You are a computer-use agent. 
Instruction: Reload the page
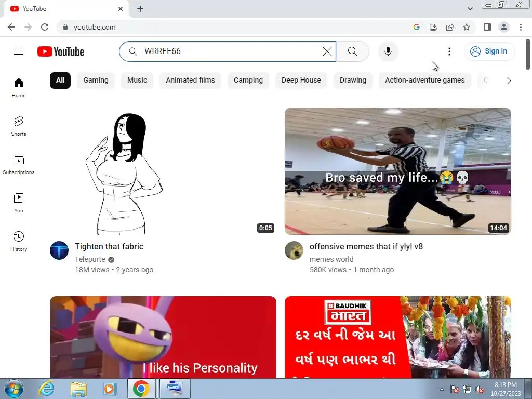45,27
